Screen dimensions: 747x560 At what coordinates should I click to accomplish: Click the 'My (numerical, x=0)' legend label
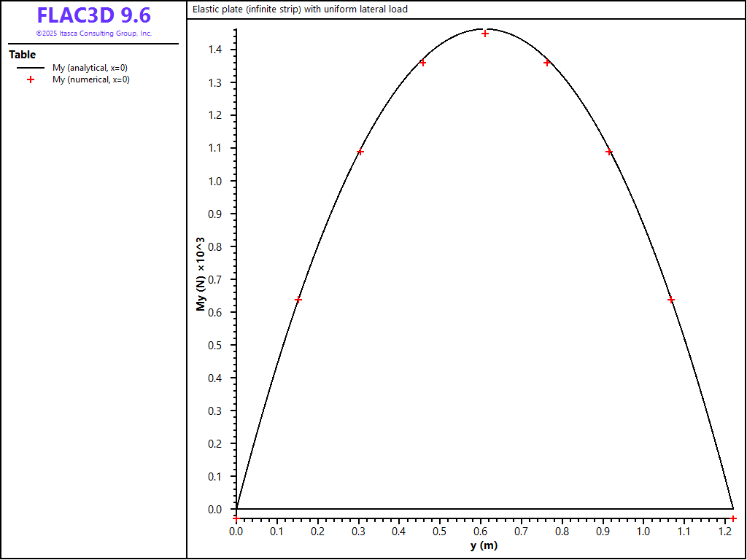[x=90, y=79]
